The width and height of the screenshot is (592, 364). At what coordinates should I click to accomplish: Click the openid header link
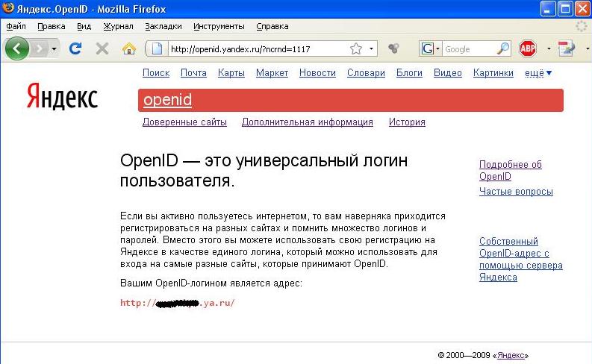(167, 100)
